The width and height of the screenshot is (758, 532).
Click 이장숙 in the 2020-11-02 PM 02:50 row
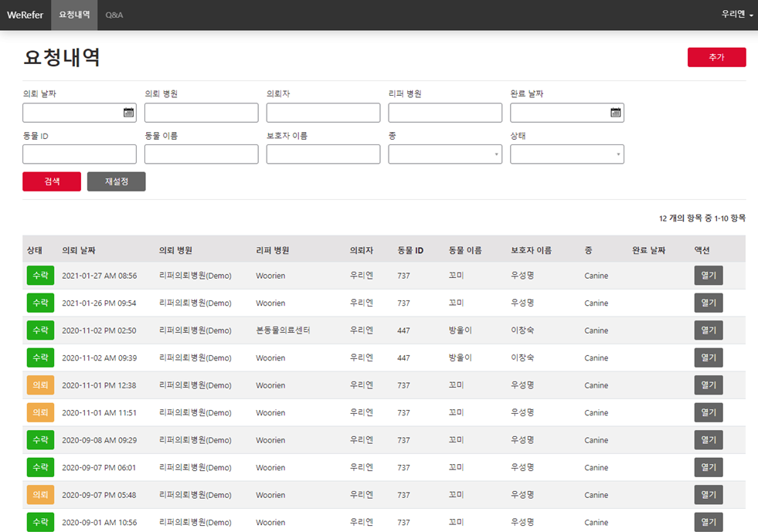tap(522, 330)
